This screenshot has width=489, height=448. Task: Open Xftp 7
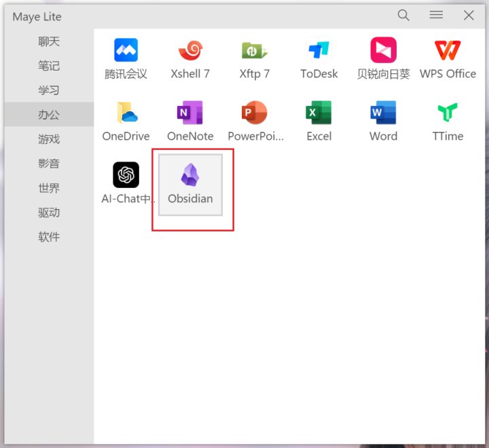point(255,59)
